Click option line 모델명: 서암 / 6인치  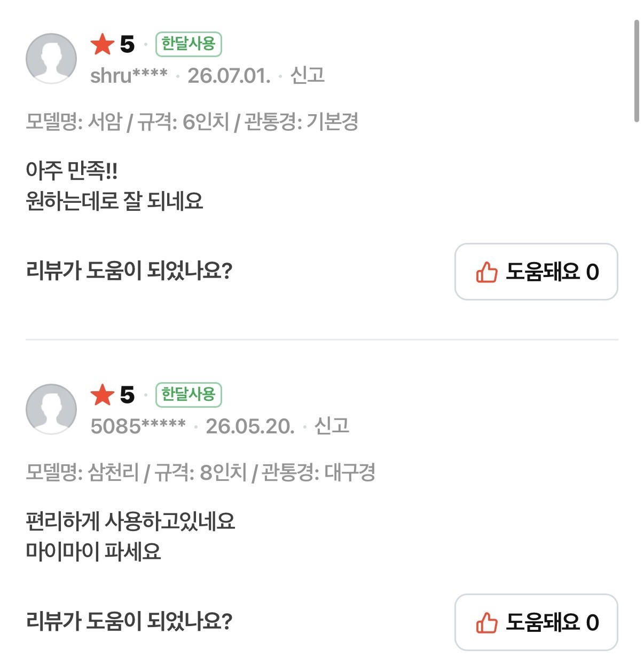[x=192, y=122]
